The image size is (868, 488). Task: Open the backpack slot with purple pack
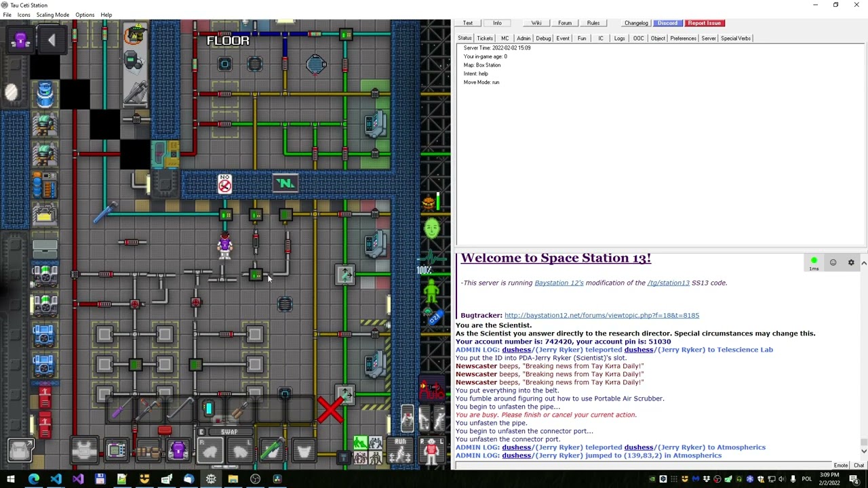pos(178,450)
